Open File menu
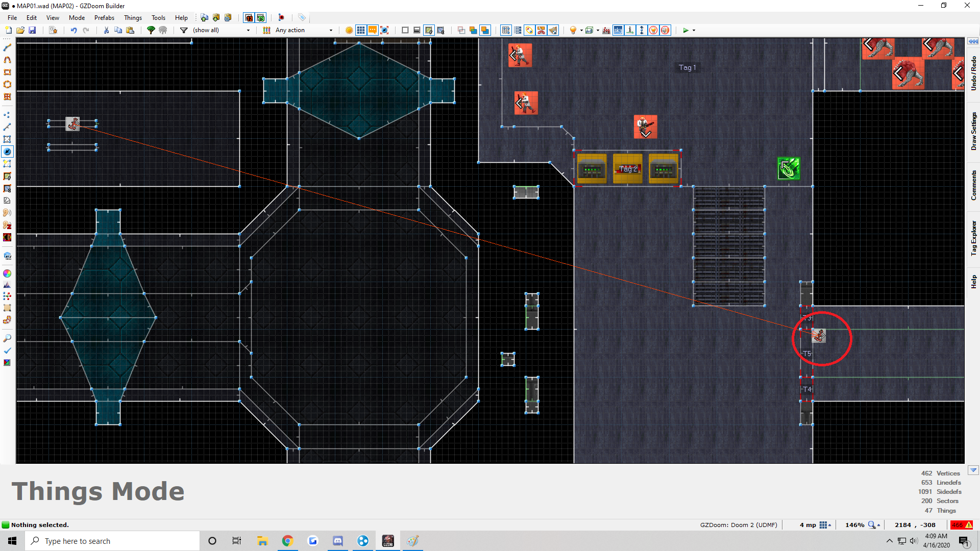 pyautogui.click(x=12, y=18)
